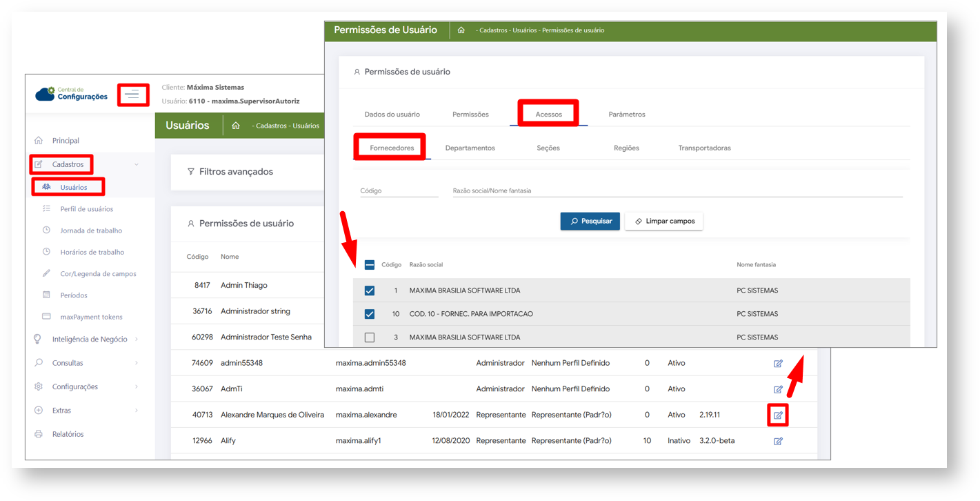
Task: Toggle select-all checkbox in supplier table header
Action: [x=370, y=265]
